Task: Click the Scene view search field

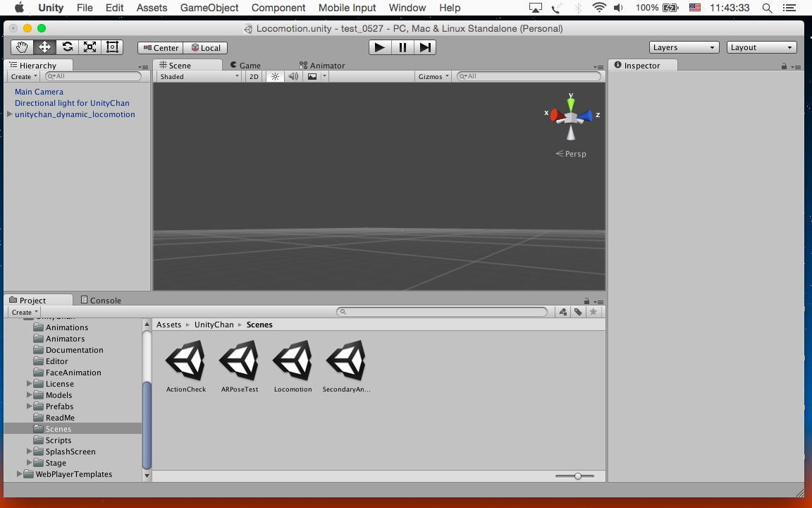Action: coord(529,76)
